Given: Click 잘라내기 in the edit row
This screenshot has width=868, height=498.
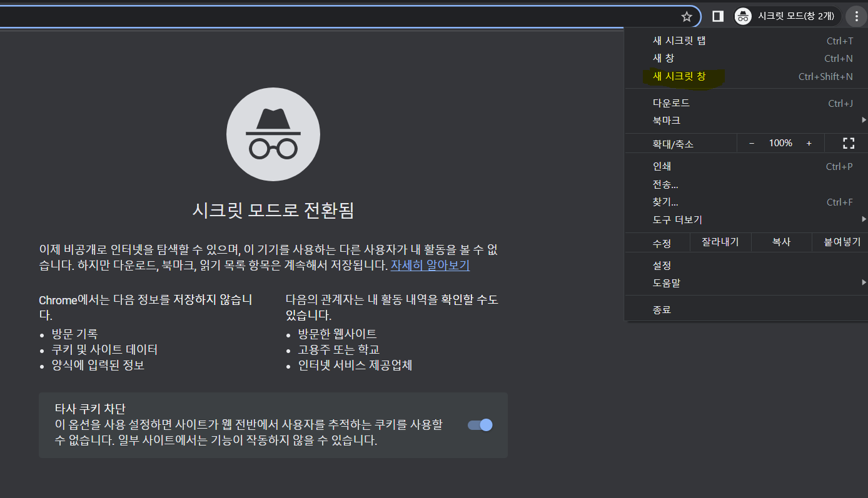Looking at the screenshot, I should coord(720,242).
